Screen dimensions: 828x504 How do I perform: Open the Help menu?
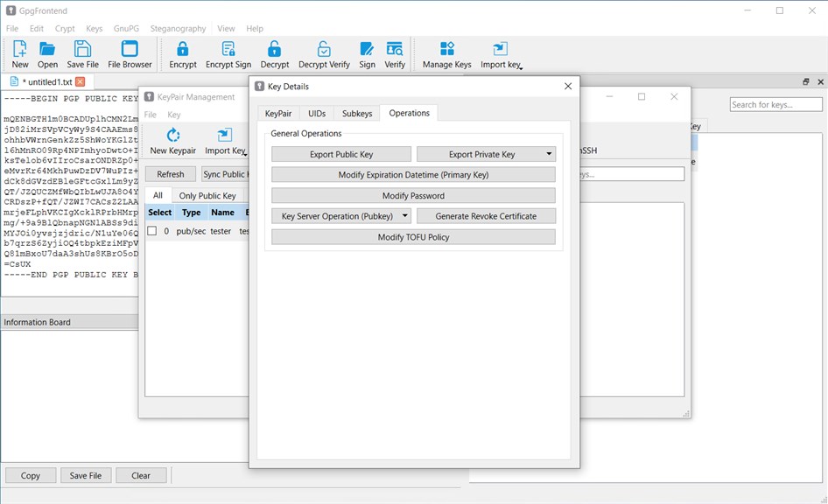[x=255, y=29]
